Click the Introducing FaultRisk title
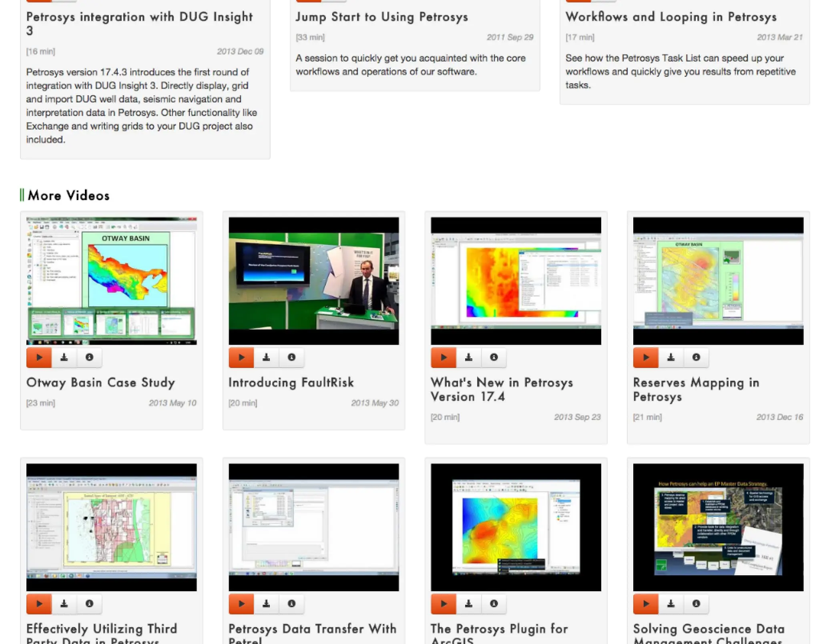Viewport: 831px width, 644px height. pos(291,382)
